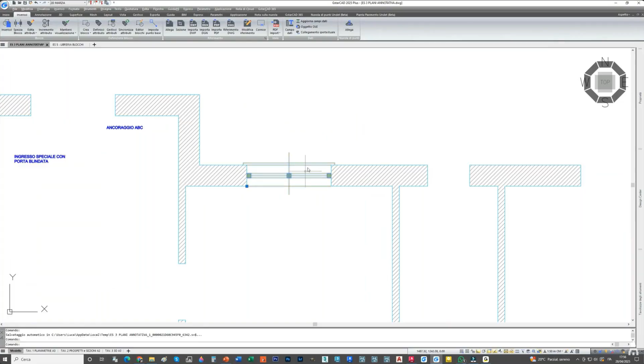Image resolution: width=644 pixels, height=364 pixels.
Task: Open Definisci attributo tool
Action: [99, 26]
